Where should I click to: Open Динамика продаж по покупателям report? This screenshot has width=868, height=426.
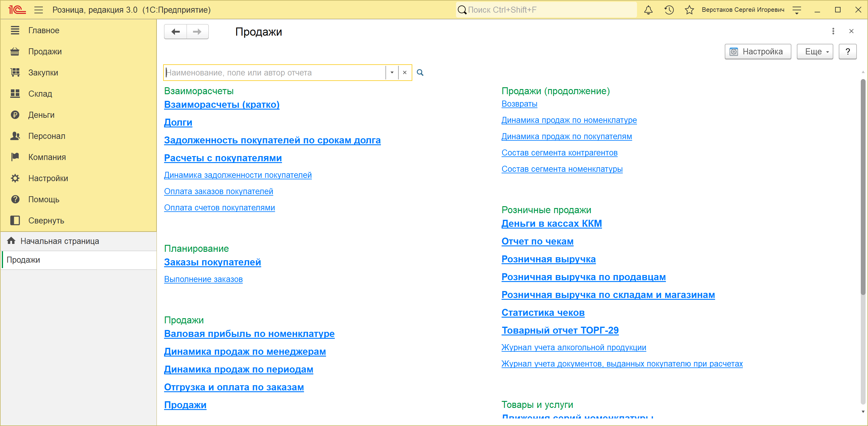tap(566, 136)
